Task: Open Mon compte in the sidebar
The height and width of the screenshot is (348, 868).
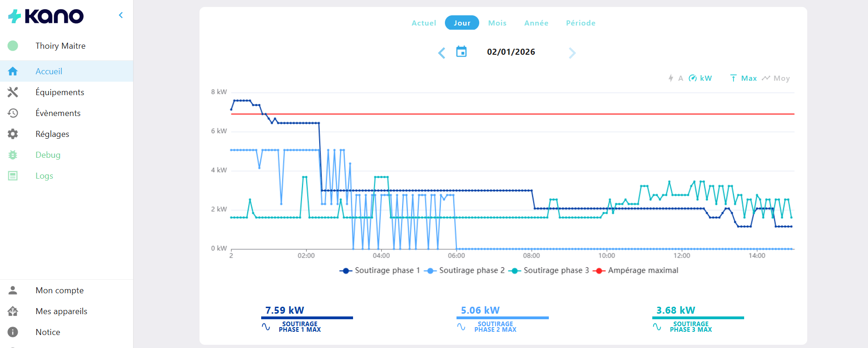Action: [59, 290]
